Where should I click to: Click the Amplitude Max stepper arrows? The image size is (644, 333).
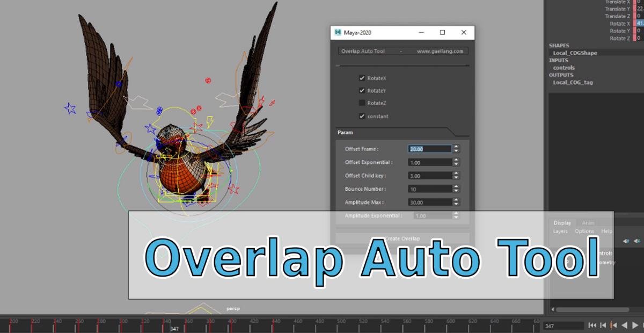click(456, 202)
